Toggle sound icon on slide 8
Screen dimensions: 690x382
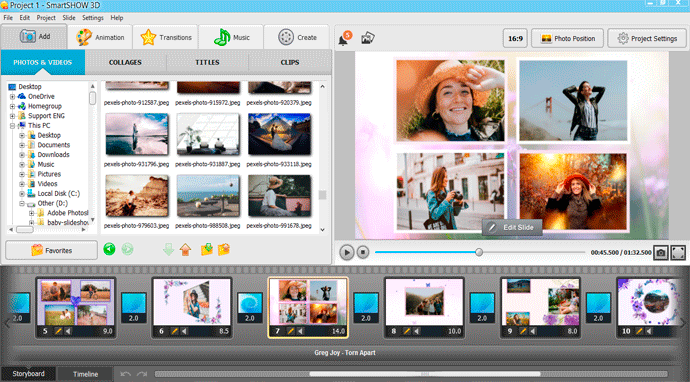[417, 331]
